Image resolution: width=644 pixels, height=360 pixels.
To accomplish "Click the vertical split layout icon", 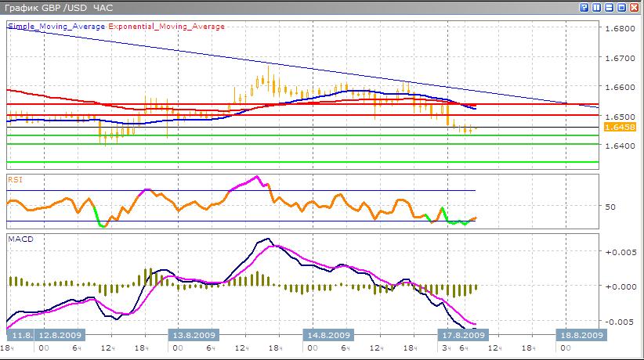I will tap(596, 7).
